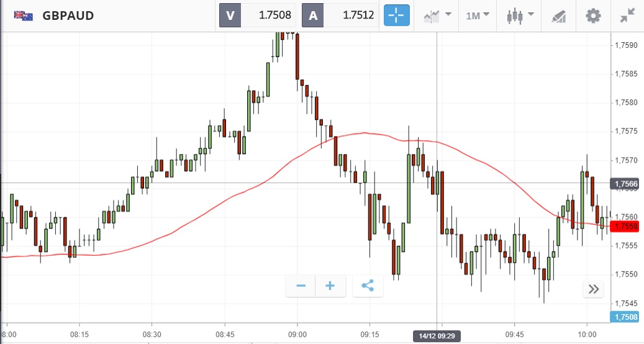Open the indicators dropdown menu

point(437,16)
